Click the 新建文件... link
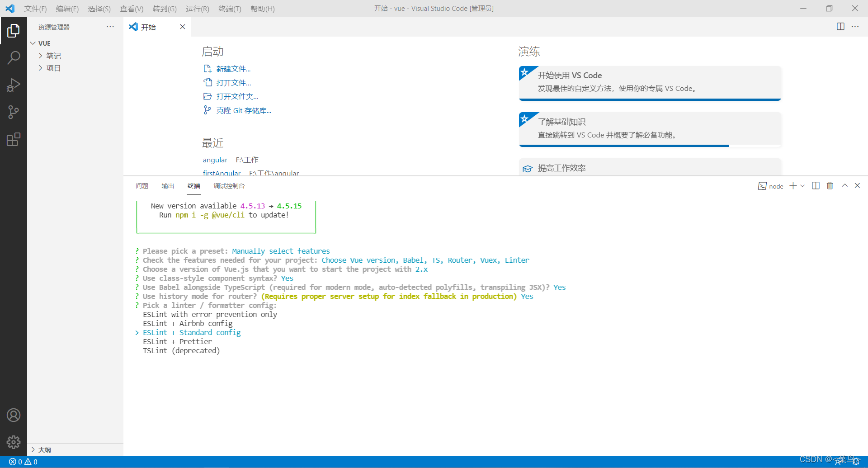Screen dimensions: 868x468 point(233,69)
